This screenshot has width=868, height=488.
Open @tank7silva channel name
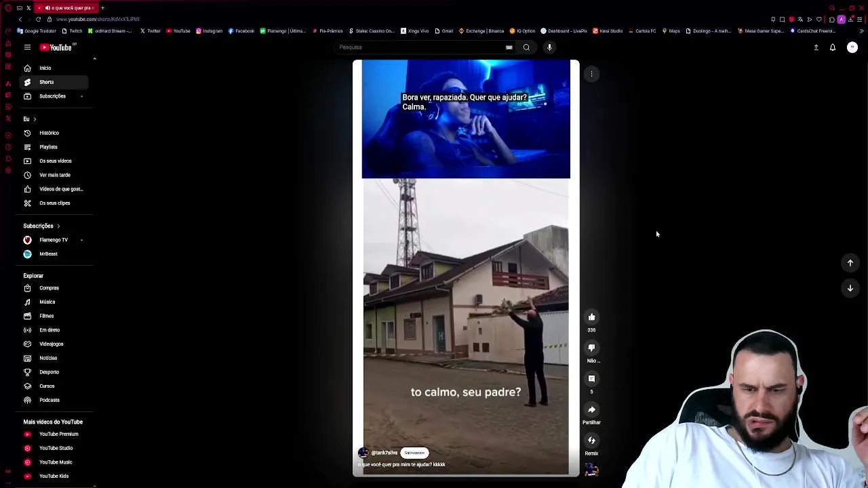384,453
